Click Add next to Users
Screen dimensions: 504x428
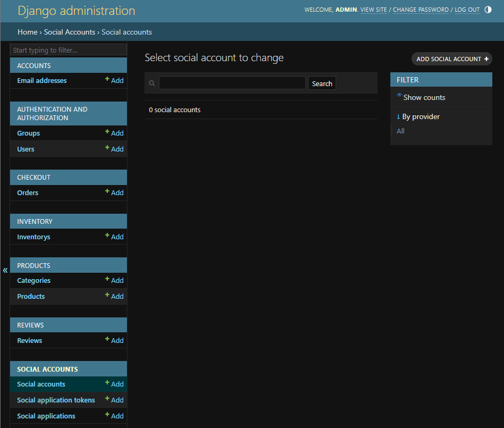click(x=114, y=149)
